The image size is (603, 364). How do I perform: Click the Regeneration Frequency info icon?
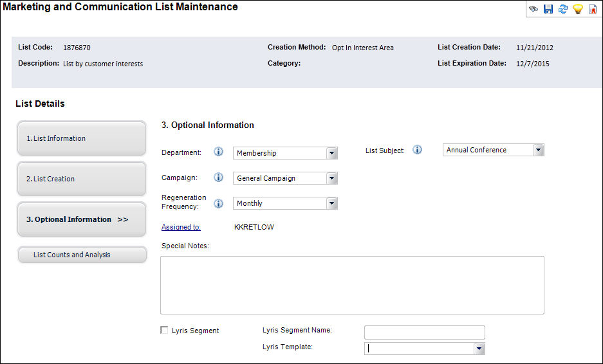point(219,203)
